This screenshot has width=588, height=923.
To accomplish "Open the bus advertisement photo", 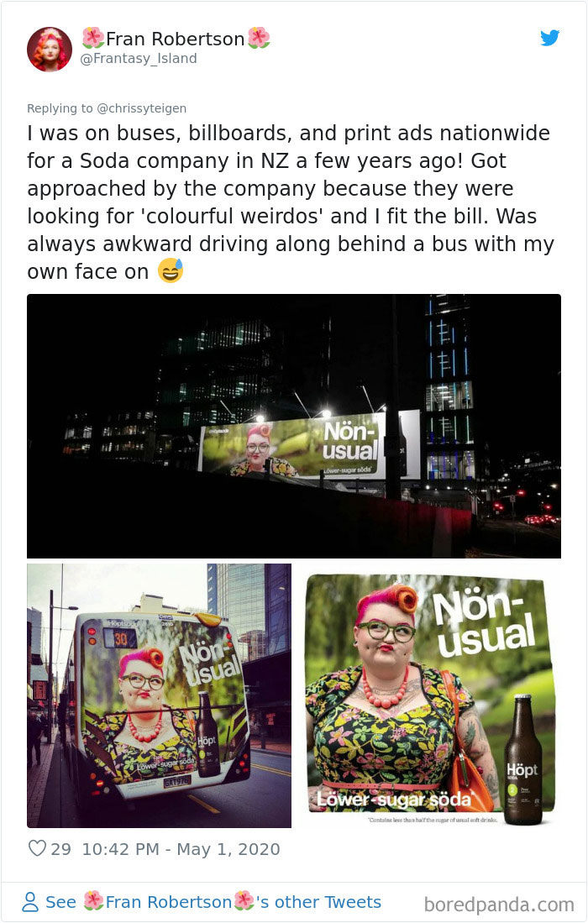I will [x=159, y=695].
